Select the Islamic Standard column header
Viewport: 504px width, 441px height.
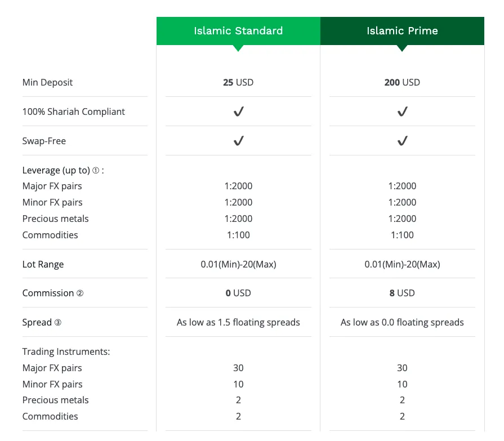[239, 31]
